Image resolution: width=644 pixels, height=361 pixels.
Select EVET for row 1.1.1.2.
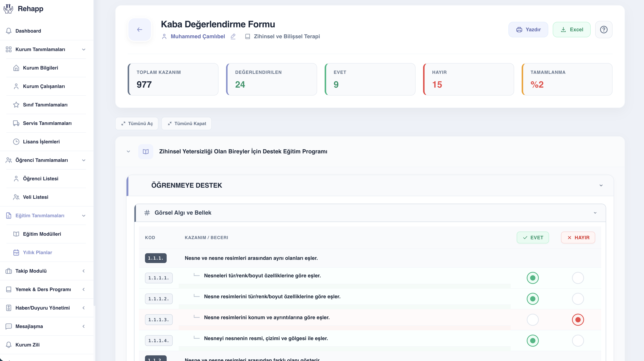tap(533, 299)
